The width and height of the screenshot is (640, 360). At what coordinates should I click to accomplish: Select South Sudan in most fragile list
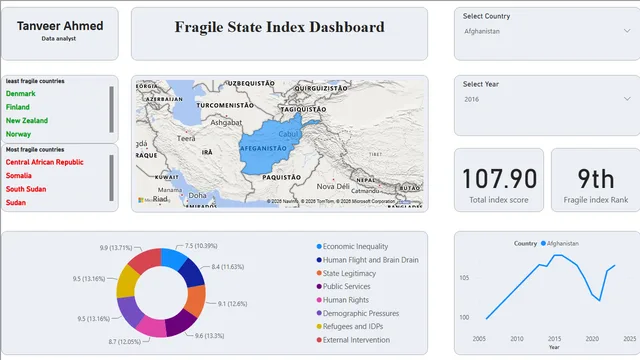click(26, 189)
